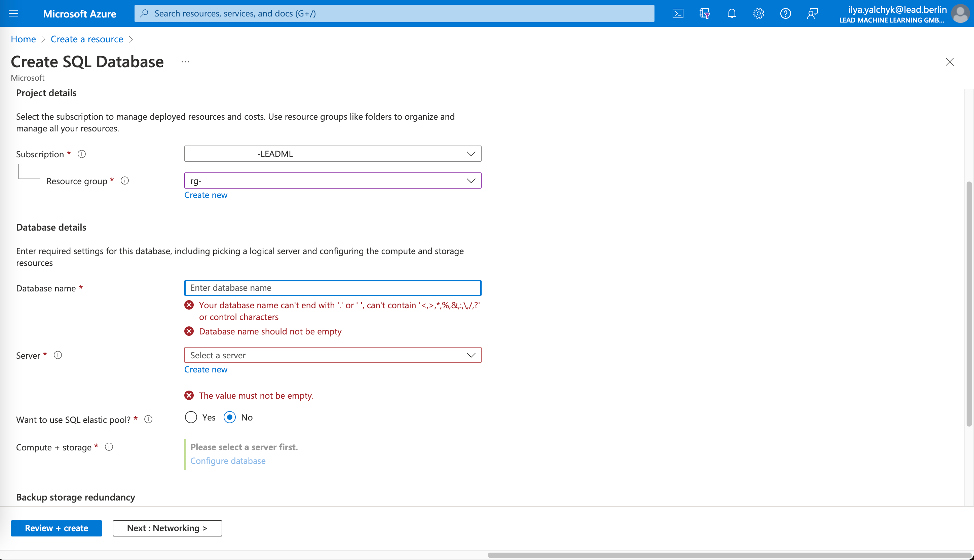Screen dimensions: 974x560
Task: Open the portal hamburger menu
Action: [13, 14]
